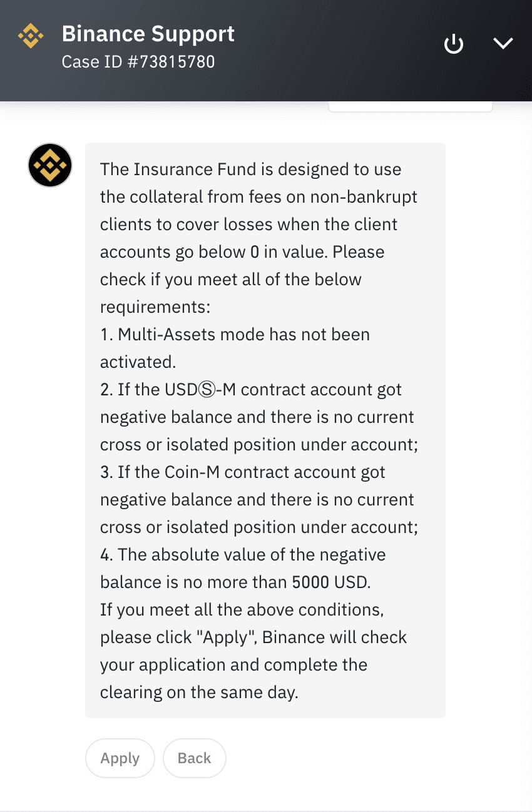Click the opening Insurance Fund sentence

click(258, 211)
